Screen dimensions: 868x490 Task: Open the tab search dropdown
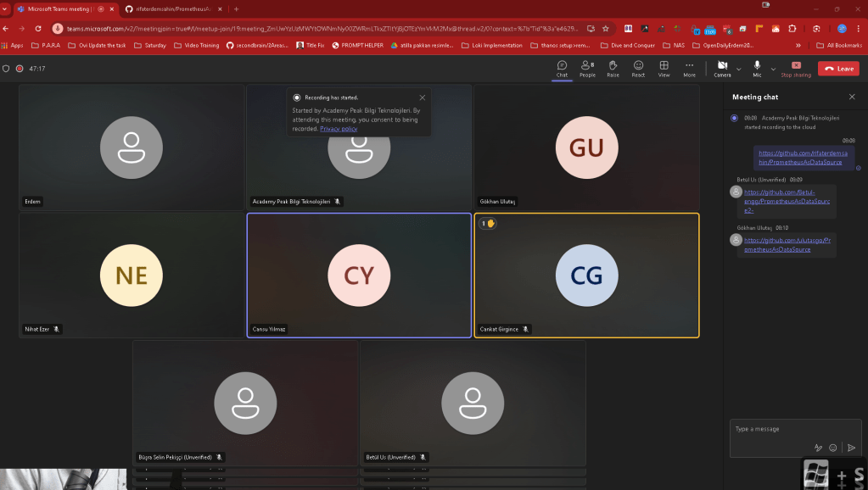pyautogui.click(x=5, y=8)
